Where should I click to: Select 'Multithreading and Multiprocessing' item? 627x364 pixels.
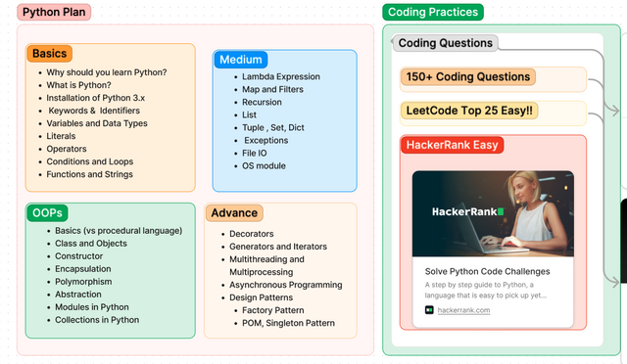(266, 266)
